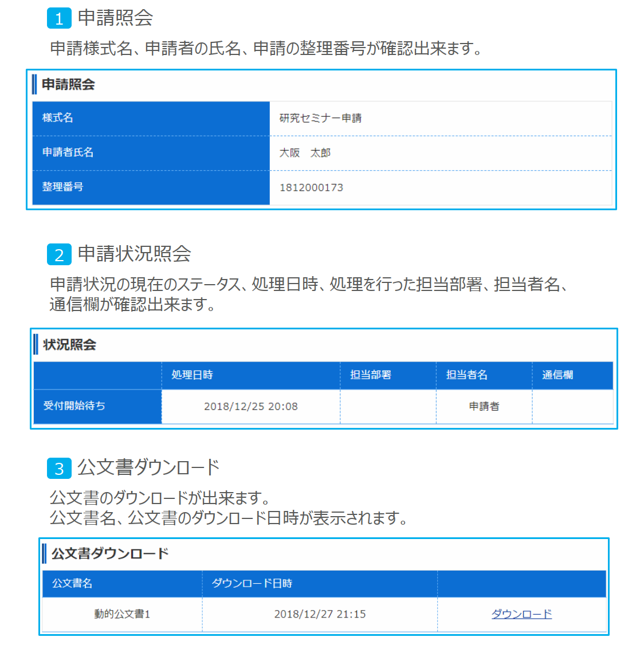The height and width of the screenshot is (645, 644).
Task: Click the date 2018/12/25 20:08
Action: pyautogui.click(x=251, y=406)
